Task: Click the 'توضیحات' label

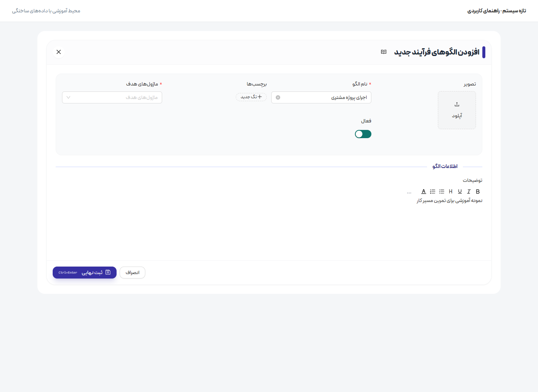Action: pyautogui.click(x=473, y=180)
